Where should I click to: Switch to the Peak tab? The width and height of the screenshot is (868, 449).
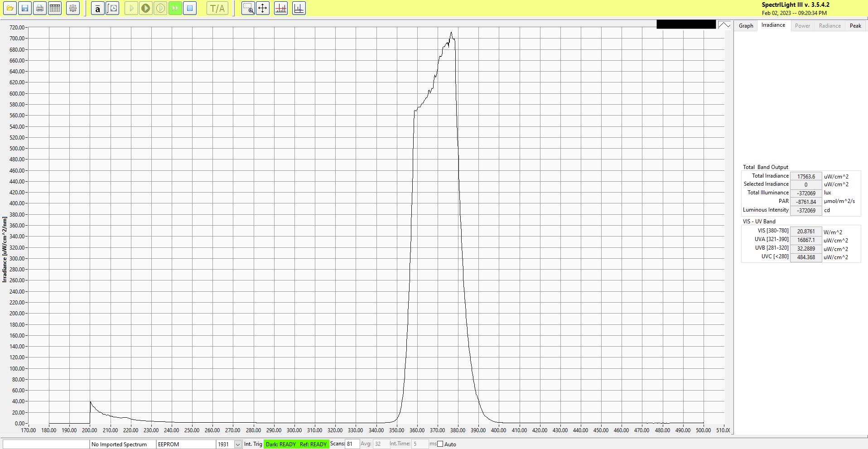(855, 26)
